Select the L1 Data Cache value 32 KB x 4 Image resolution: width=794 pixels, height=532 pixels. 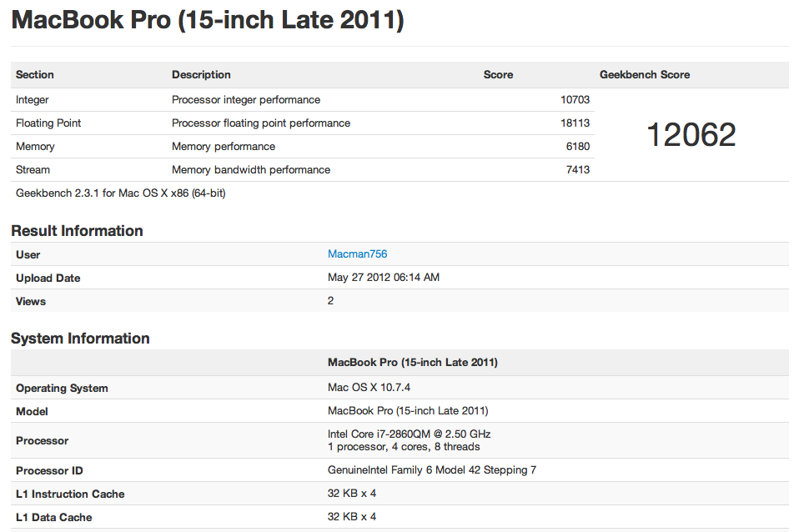point(352,516)
